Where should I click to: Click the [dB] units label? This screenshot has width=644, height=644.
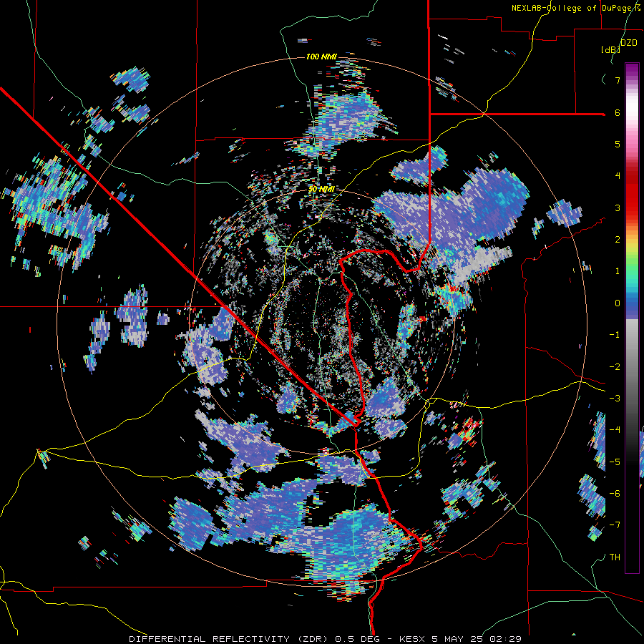(611, 49)
